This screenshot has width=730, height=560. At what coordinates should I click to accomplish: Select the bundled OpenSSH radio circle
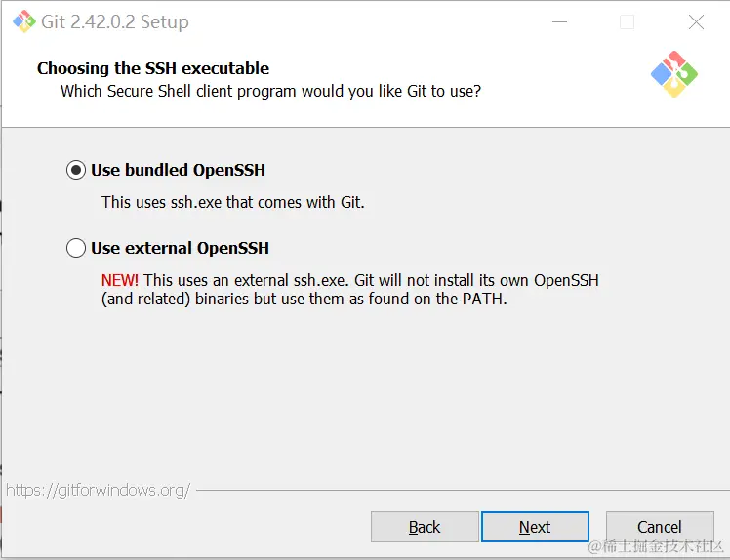coord(76,170)
